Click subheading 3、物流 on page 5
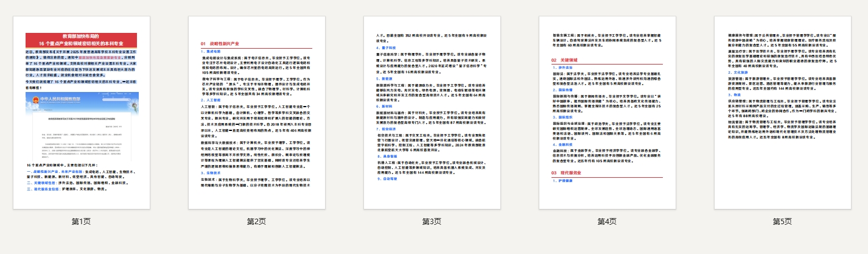Image resolution: width=868 pixels, height=254 pixels. point(735,95)
